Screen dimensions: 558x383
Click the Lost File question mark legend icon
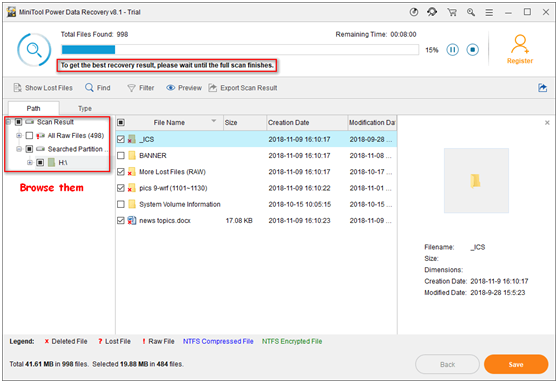pos(100,341)
